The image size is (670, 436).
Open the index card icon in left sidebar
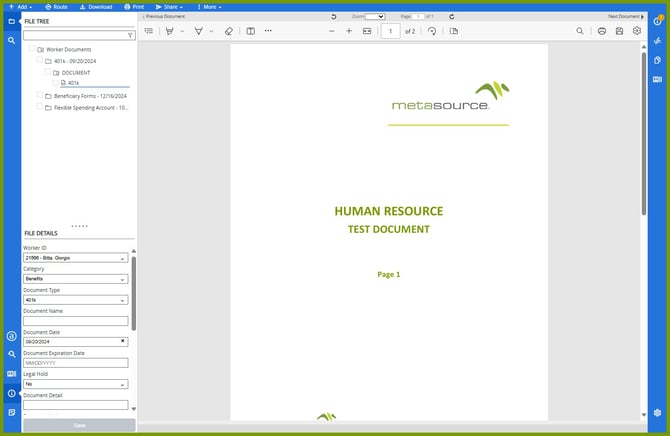pos(12,374)
